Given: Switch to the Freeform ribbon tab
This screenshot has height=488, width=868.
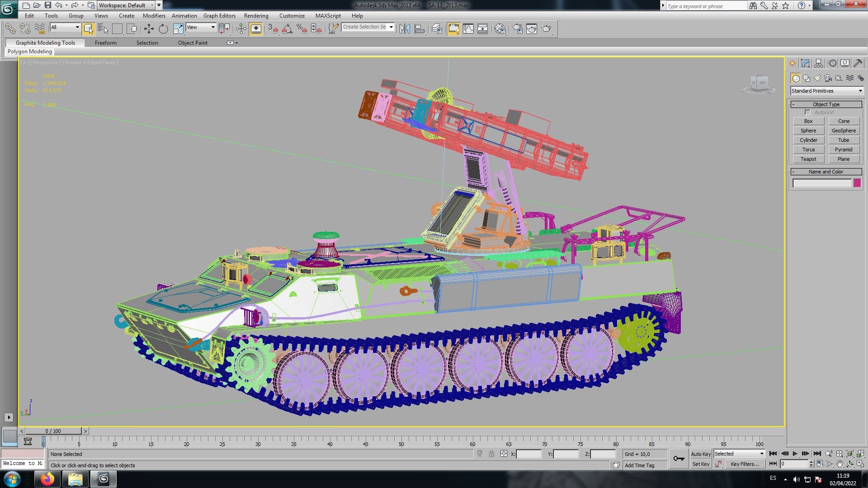Looking at the screenshot, I should pos(105,43).
